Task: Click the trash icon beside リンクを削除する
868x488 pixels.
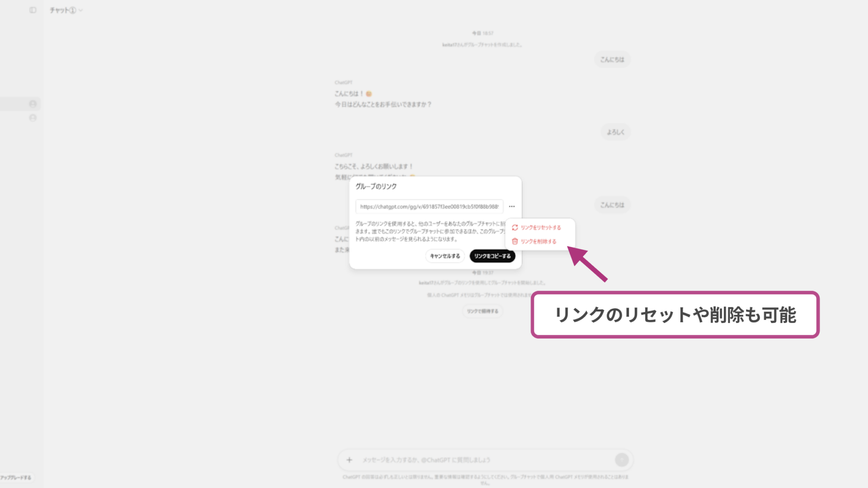Action: click(x=515, y=241)
